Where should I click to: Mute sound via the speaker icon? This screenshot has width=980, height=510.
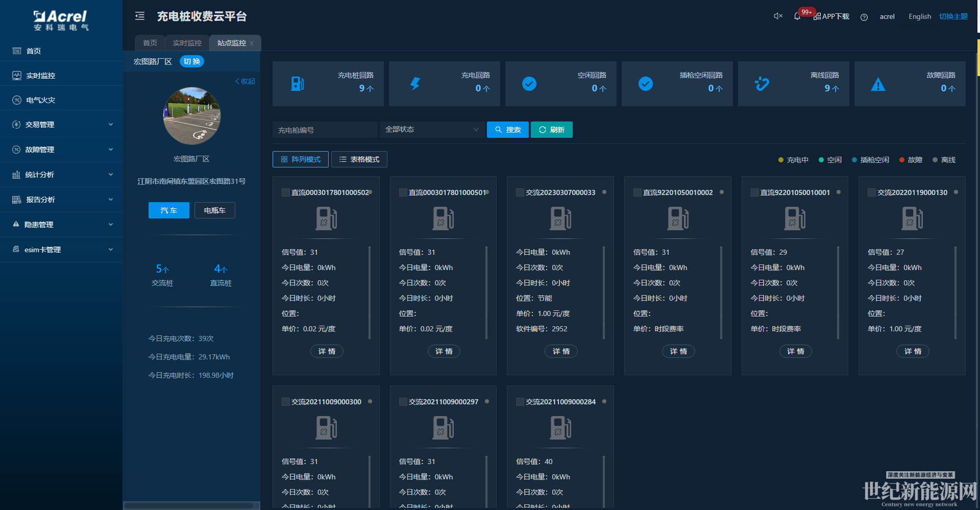pos(778,16)
